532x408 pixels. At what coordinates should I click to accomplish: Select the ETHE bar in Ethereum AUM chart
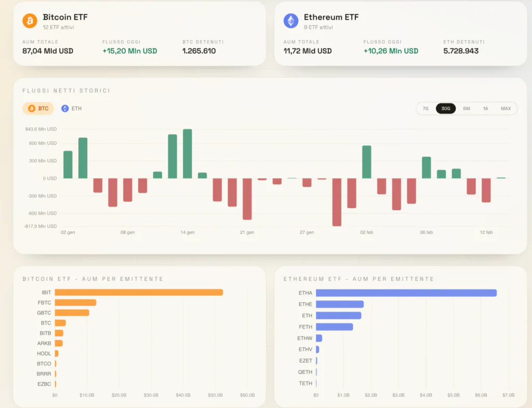point(339,304)
